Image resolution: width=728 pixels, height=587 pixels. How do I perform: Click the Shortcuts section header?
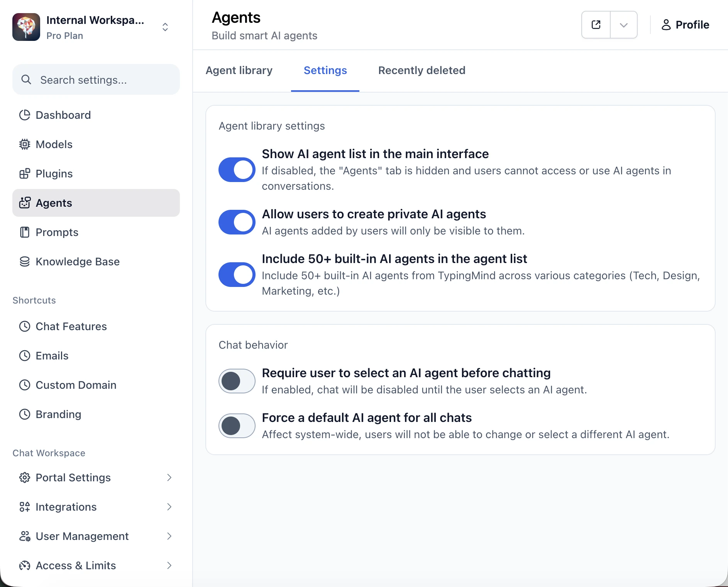click(x=34, y=300)
